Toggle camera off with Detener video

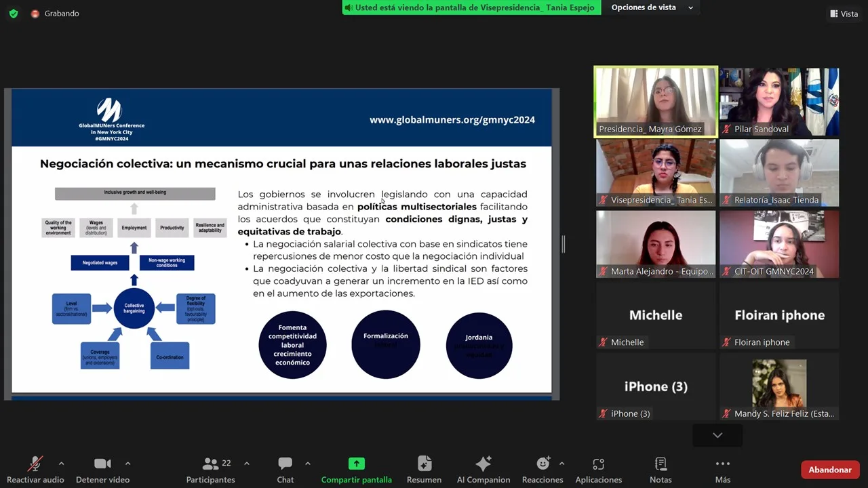click(x=102, y=470)
